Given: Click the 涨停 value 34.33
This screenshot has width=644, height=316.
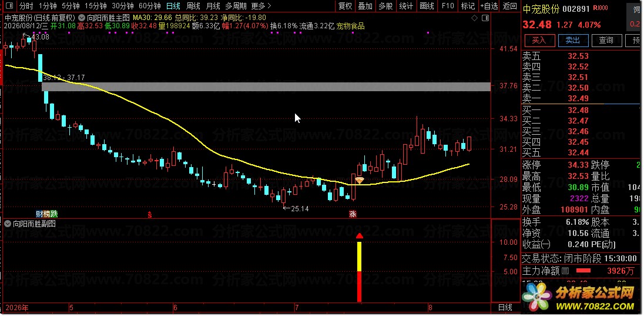Looking at the screenshot, I should coord(578,165).
